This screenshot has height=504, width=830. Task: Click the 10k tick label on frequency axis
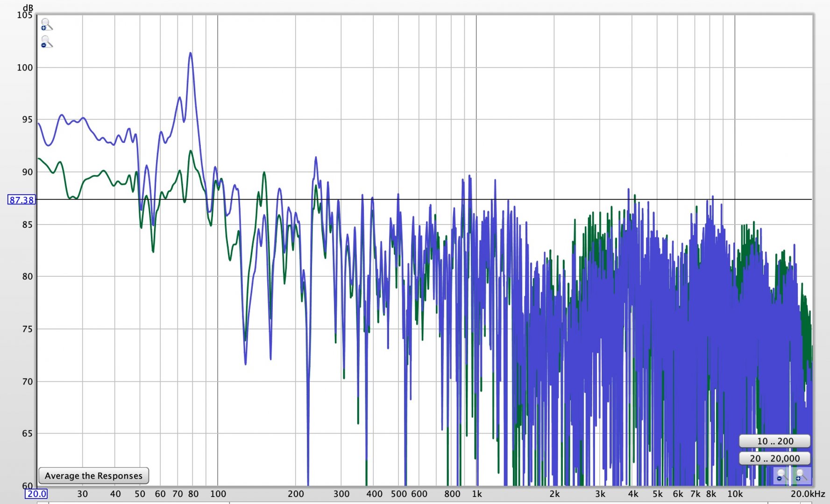point(734,494)
